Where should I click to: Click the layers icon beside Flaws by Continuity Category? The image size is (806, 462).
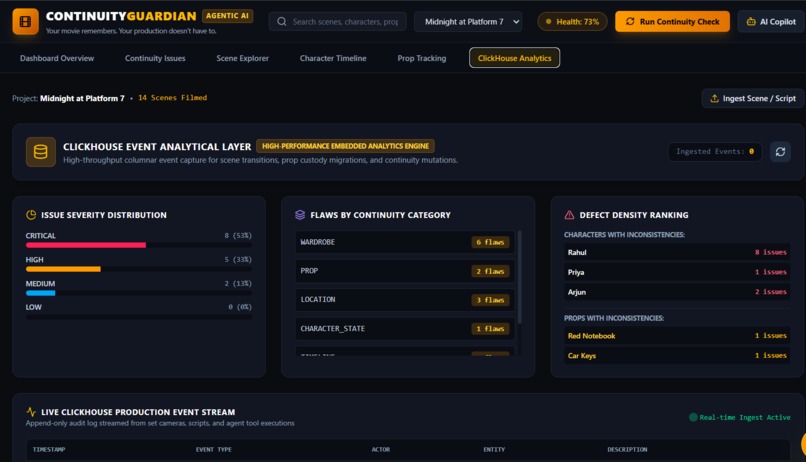pos(300,215)
